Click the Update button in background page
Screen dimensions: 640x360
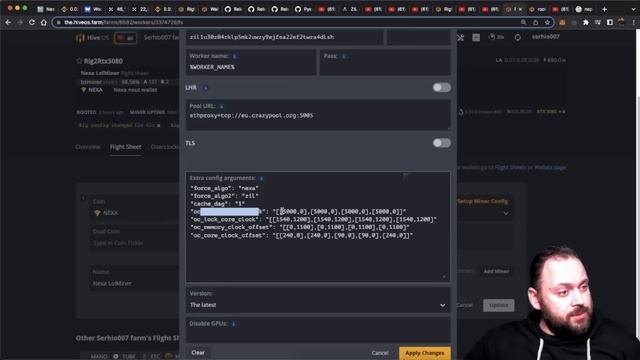(498, 305)
